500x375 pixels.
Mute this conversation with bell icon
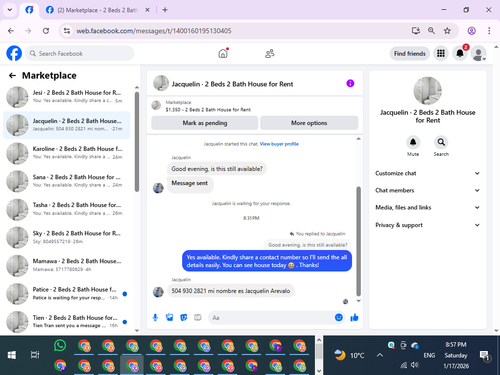pyautogui.click(x=413, y=142)
